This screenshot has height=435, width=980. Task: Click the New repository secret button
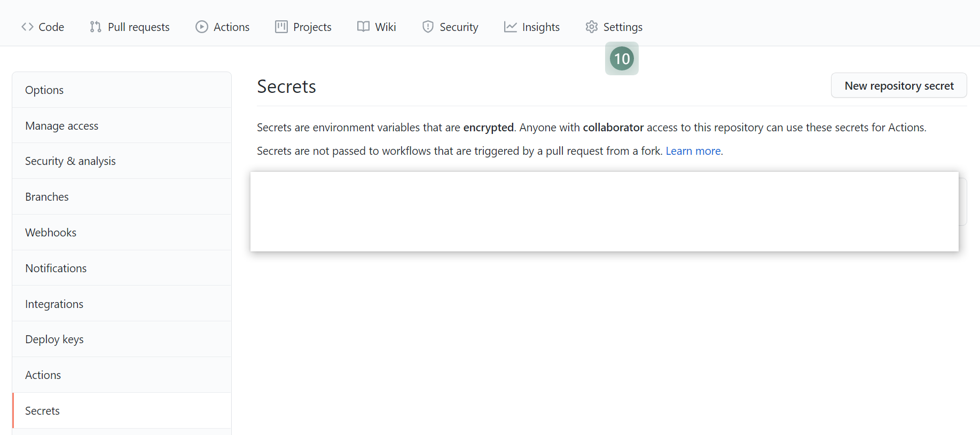pos(899,85)
